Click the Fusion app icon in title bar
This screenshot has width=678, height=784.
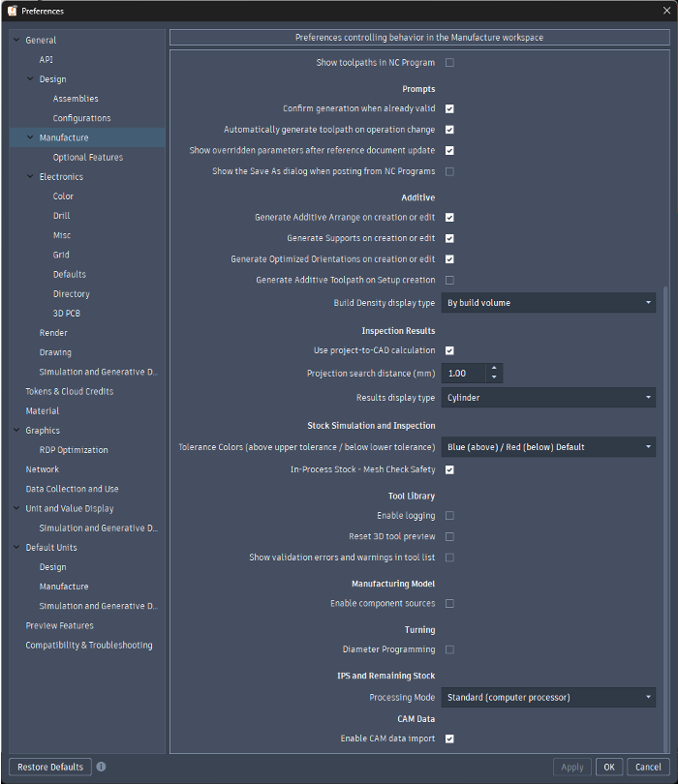point(12,12)
